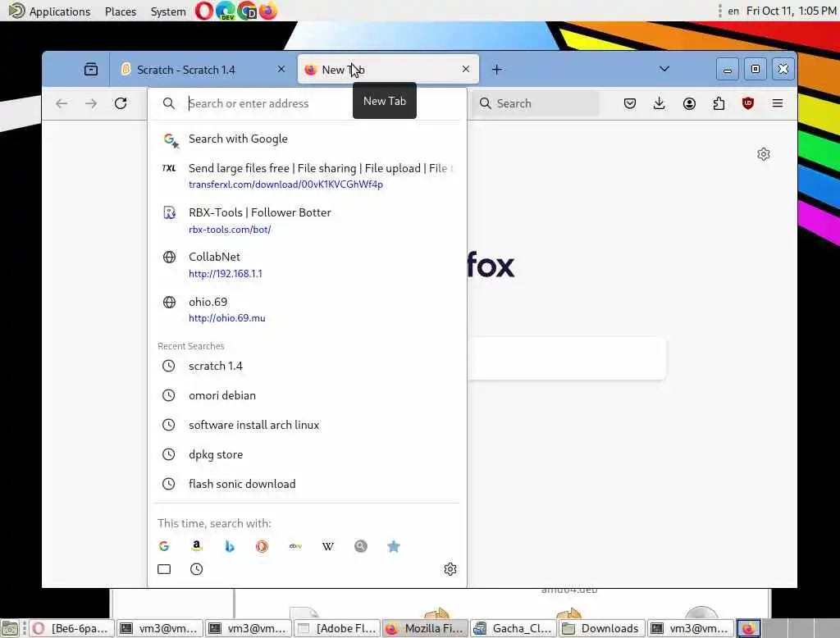Open the Firefox View button
This screenshot has width=840, height=638.
[x=91, y=69]
